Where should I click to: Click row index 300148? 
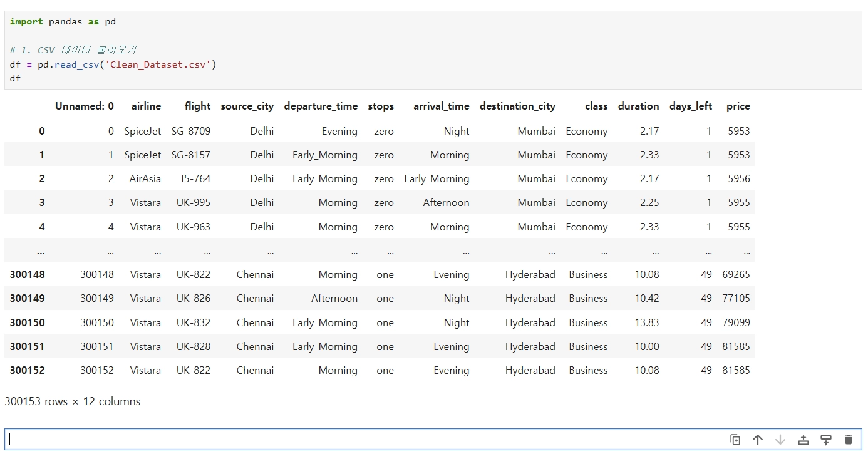coord(27,275)
